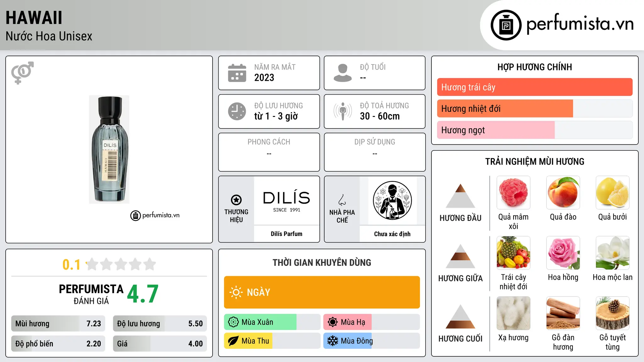
Task: Click the sun icon in the Ngày bar
Action: tap(236, 292)
